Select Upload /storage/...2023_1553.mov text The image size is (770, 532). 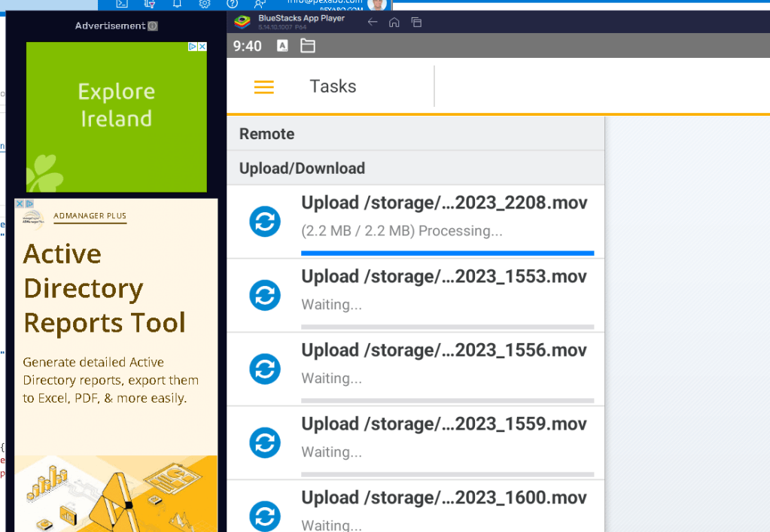point(444,276)
